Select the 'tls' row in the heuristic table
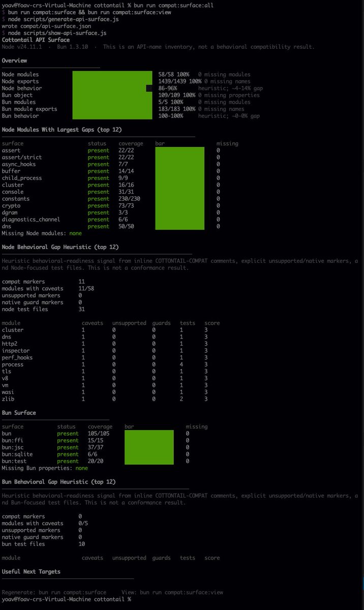Image resolution: width=364 pixels, height=610 pixels. 104,371
